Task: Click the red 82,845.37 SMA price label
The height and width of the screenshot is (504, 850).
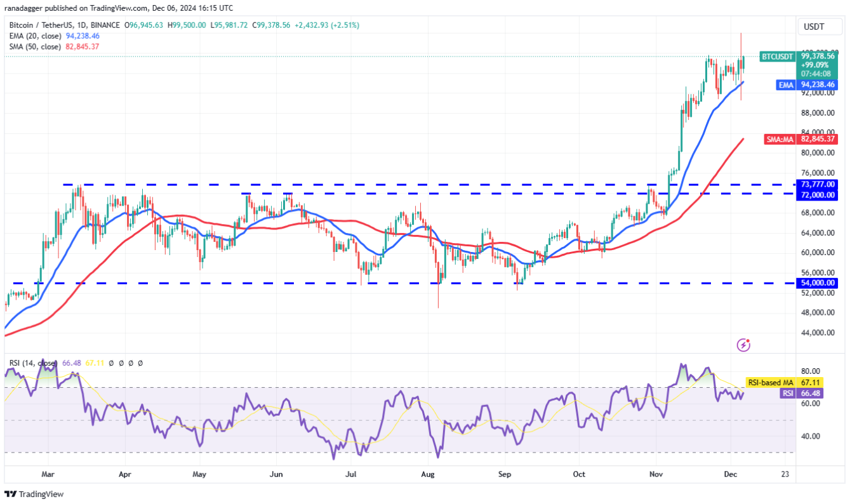Action: coord(817,138)
